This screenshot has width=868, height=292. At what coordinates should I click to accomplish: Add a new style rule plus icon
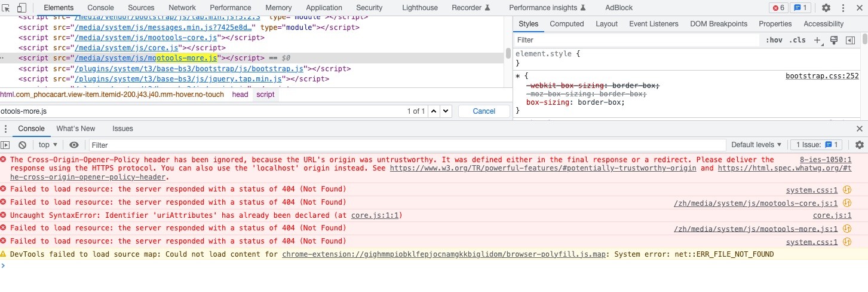pyautogui.click(x=818, y=40)
